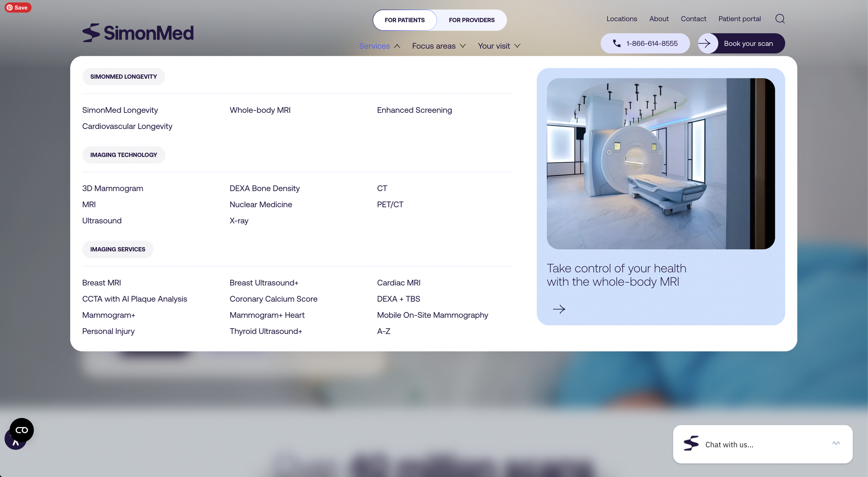The width and height of the screenshot is (868, 477).
Task: Switch to For Patients toggle
Action: [x=404, y=20]
